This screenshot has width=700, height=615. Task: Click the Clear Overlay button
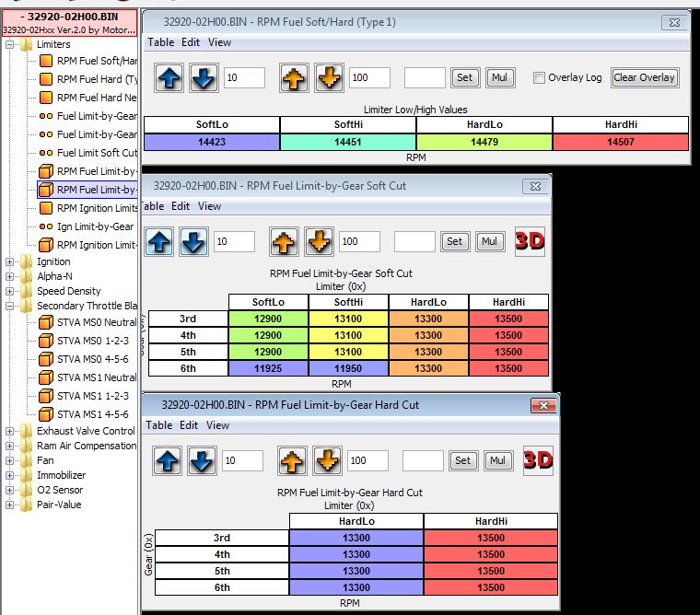(x=645, y=78)
